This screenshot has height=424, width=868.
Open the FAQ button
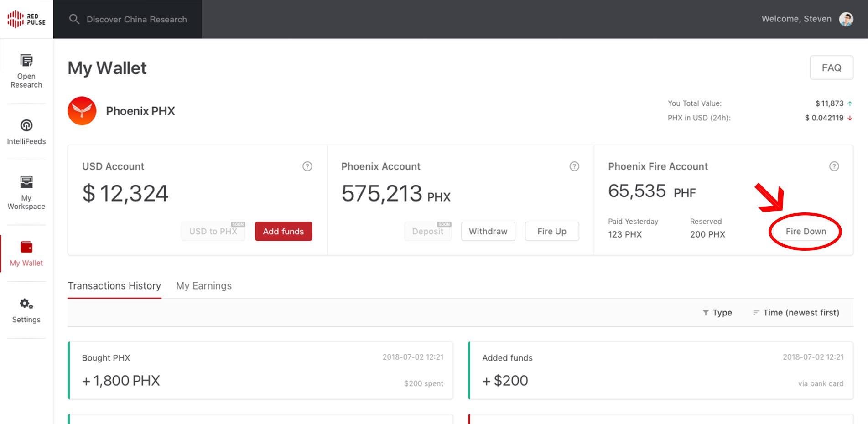pos(832,67)
